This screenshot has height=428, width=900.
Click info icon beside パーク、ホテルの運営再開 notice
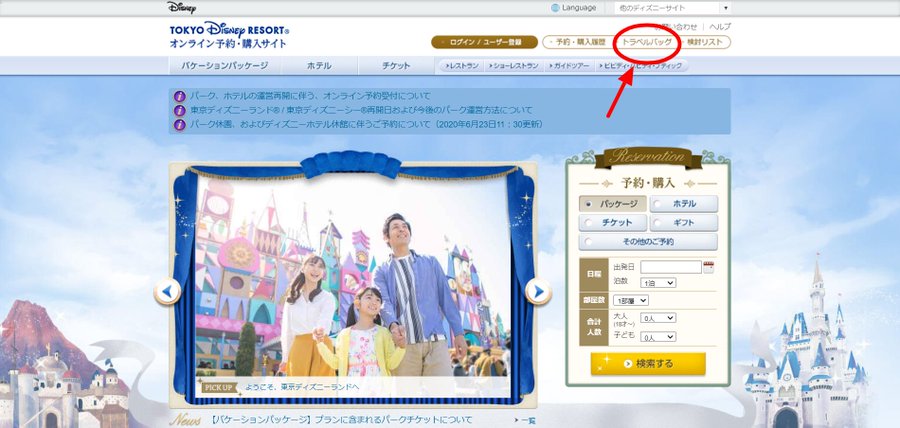coord(180,96)
